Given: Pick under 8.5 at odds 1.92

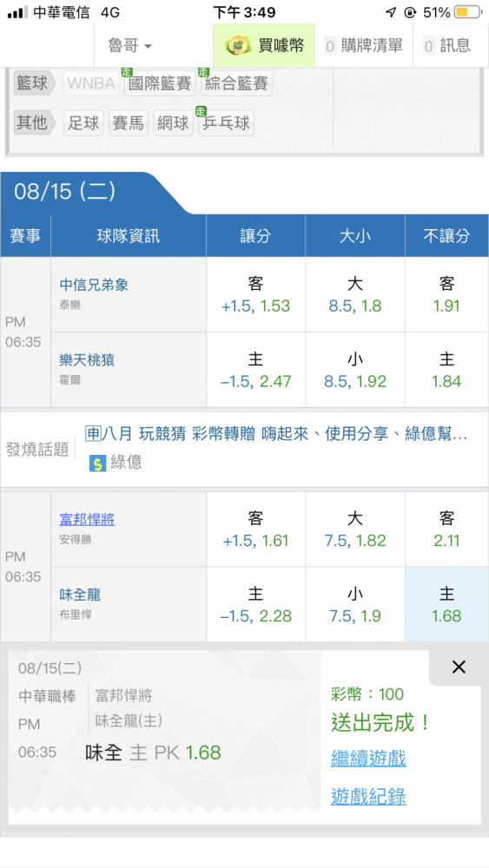Looking at the screenshot, I should [355, 370].
